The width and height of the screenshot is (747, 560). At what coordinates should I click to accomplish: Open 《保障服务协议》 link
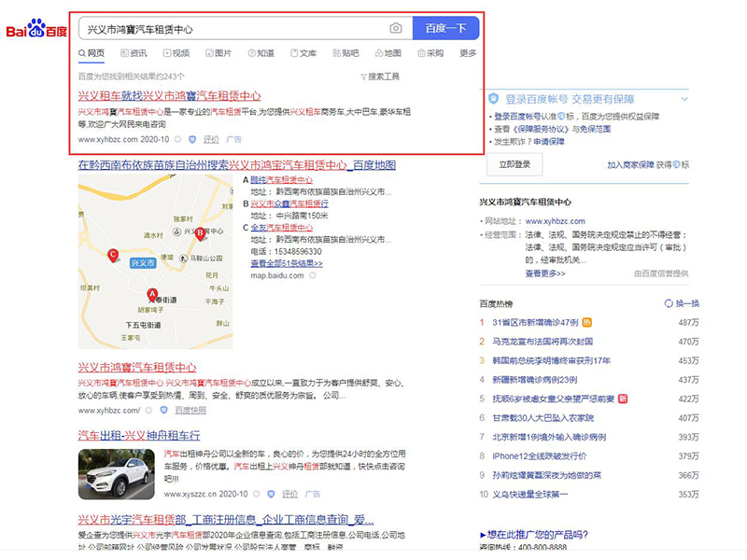coord(539,129)
